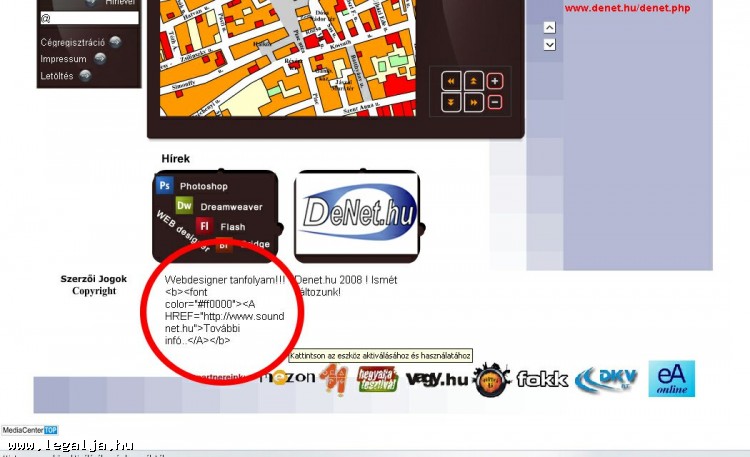
Task: Click the eA online partner logo
Action: [x=671, y=379]
